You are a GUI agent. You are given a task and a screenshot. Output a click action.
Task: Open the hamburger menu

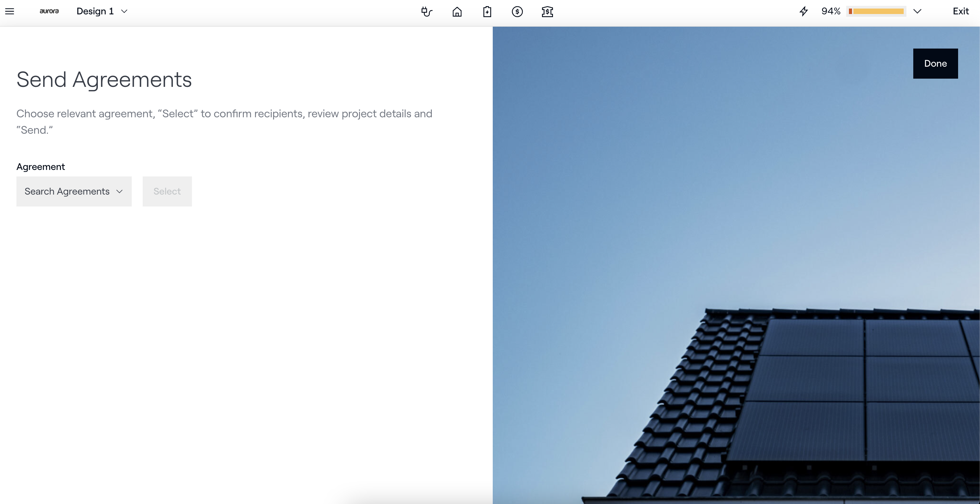pyautogui.click(x=10, y=11)
